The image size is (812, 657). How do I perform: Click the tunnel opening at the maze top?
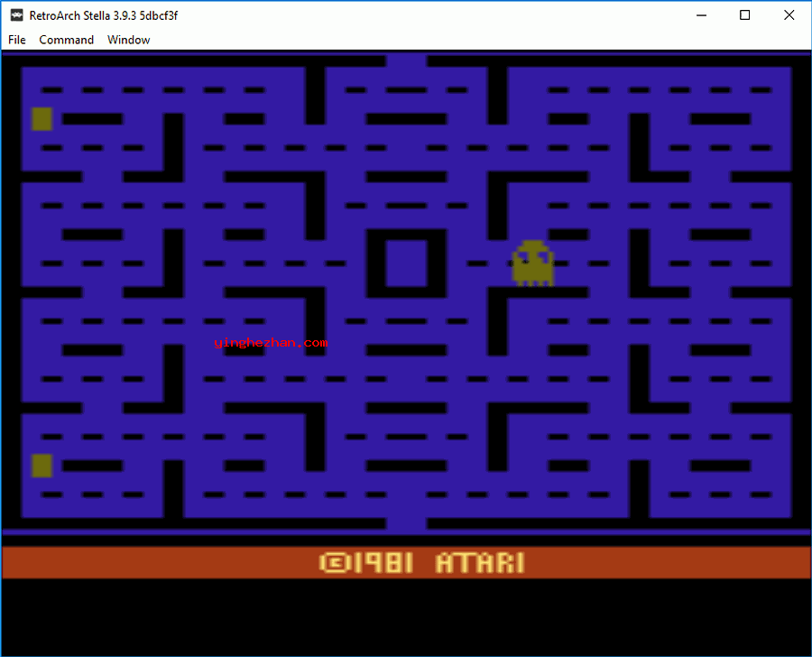coord(406,60)
